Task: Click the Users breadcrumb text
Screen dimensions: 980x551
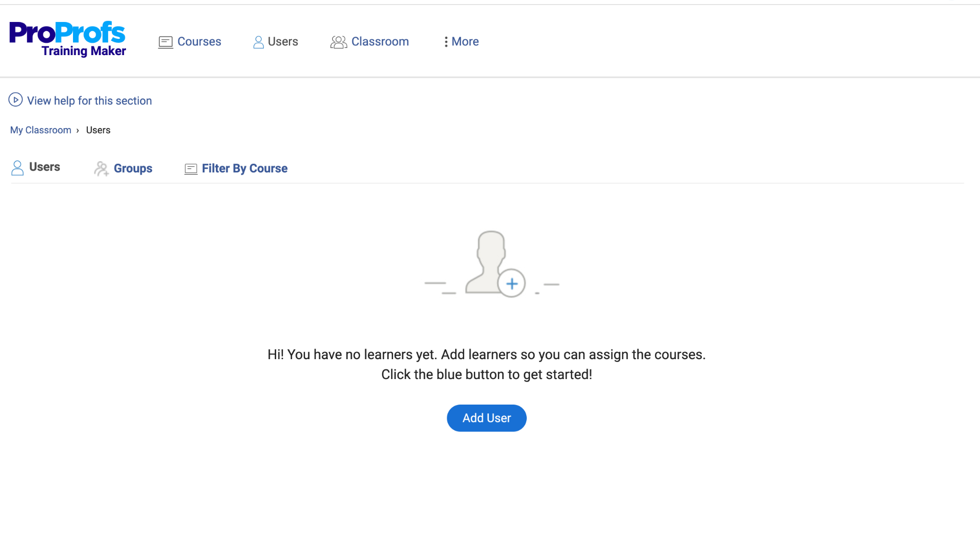Action: 98,130
